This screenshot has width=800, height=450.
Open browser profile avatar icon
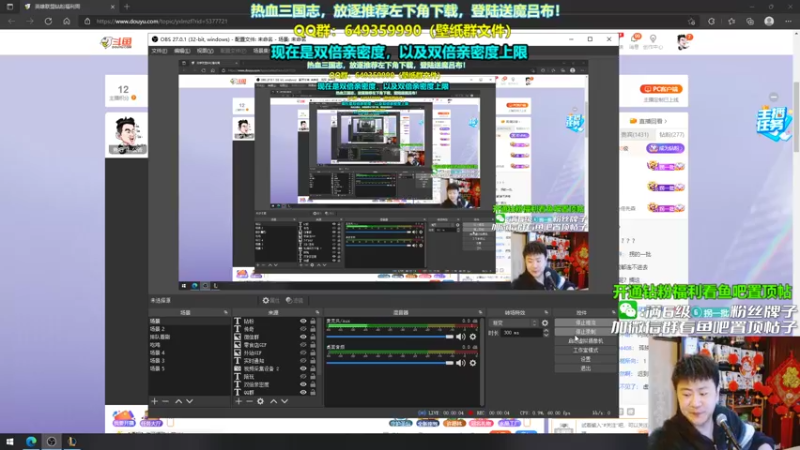(769, 21)
